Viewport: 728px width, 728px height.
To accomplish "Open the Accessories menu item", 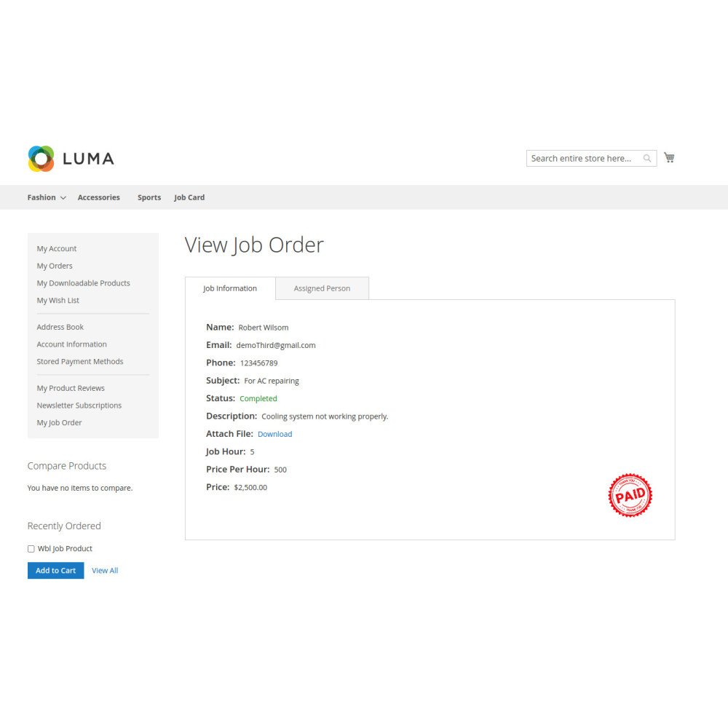I will [99, 197].
